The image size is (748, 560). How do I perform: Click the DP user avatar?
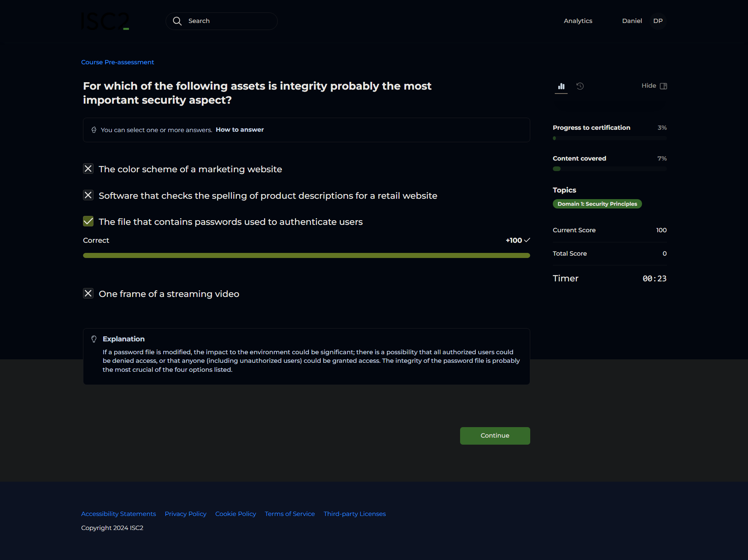[658, 21]
